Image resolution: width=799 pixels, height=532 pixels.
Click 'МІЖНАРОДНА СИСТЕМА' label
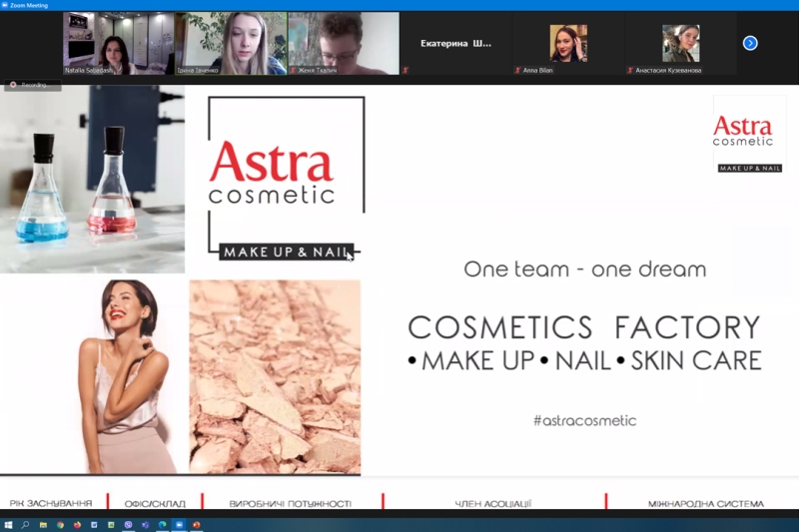[x=706, y=504]
